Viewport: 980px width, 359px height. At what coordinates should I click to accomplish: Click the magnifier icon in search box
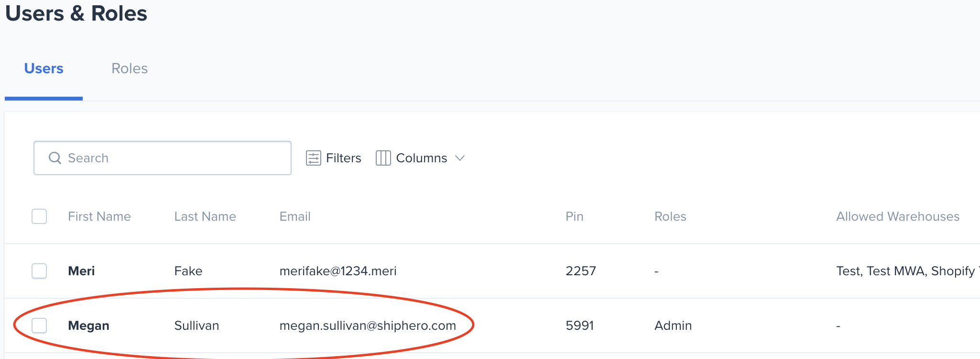point(55,158)
